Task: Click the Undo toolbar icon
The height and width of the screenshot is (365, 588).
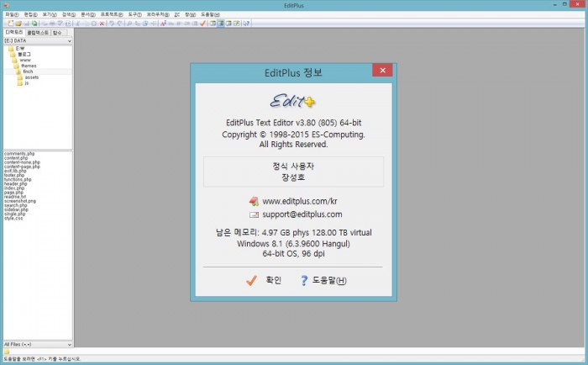Action: 112,24
